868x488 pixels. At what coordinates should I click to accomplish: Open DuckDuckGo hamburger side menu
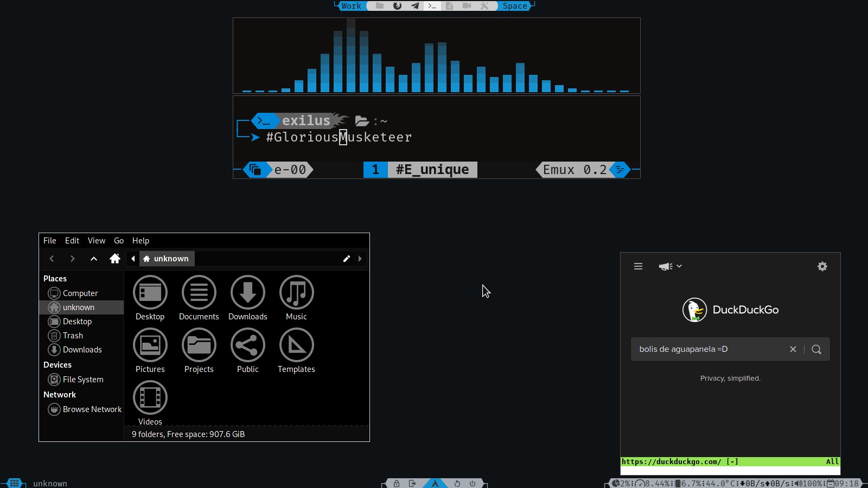638,266
